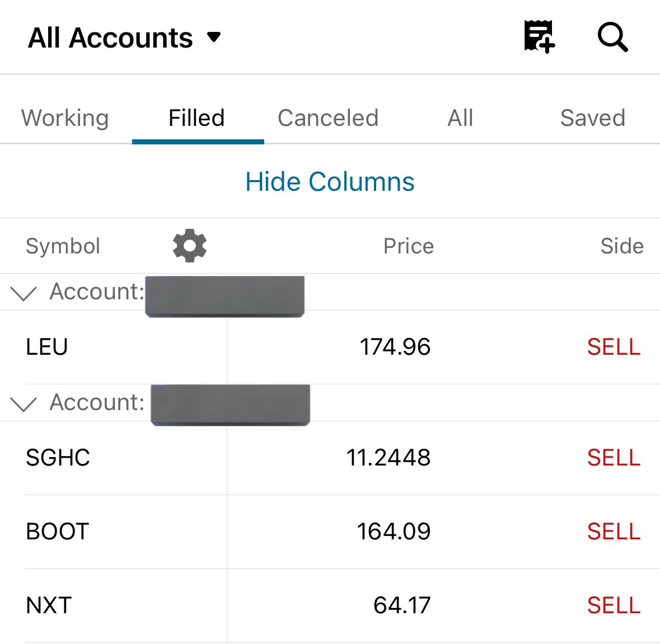Open the All Accounts dropdown
This screenshot has width=660, height=644.
click(x=124, y=38)
